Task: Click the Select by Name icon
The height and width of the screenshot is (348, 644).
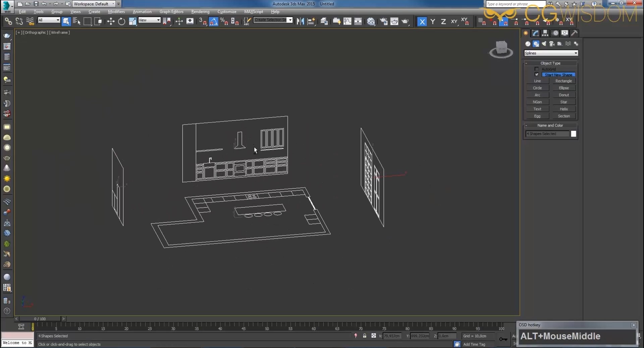Action: 76,21
